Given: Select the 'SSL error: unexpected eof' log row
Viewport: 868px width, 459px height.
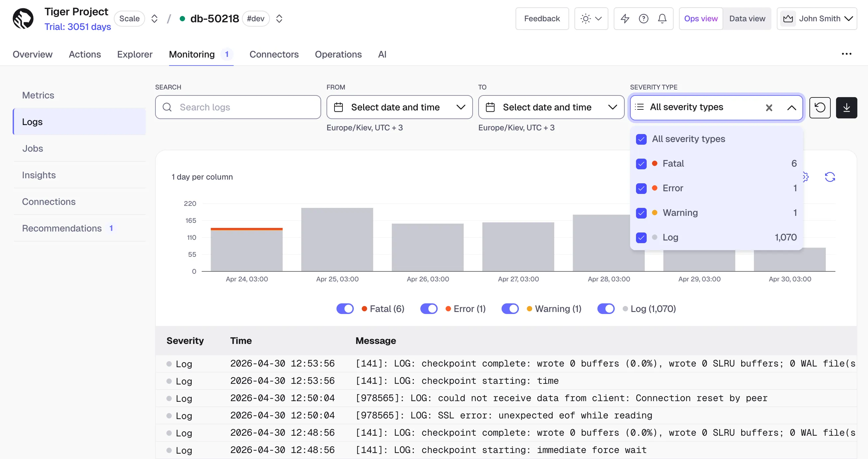Looking at the screenshot, I should click(x=506, y=415).
